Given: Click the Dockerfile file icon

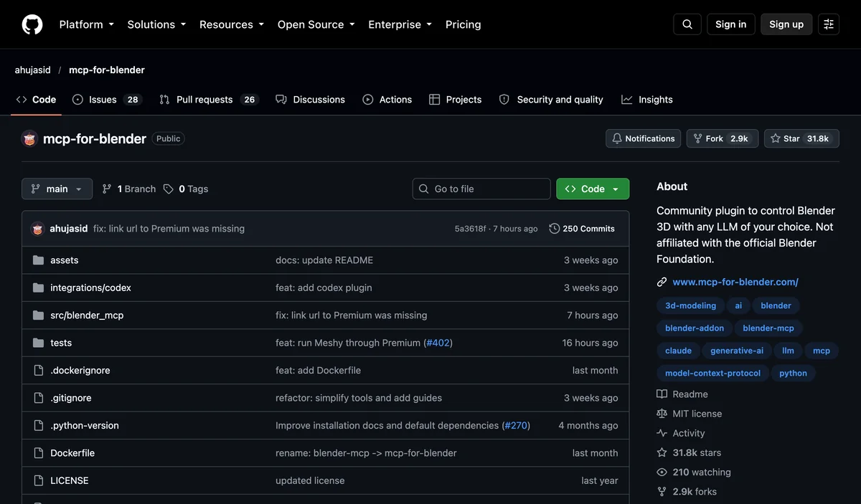Looking at the screenshot, I should 39,453.
